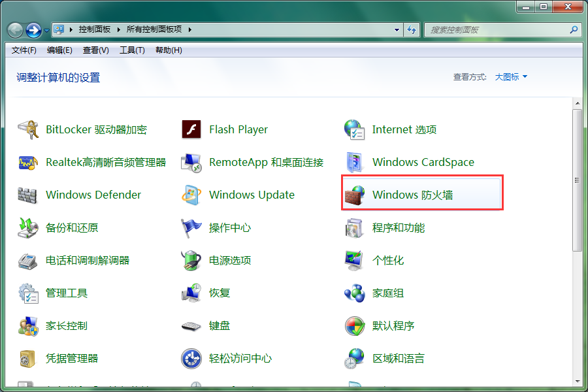This screenshot has height=392, width=588.
Task: Click the 备份和还原 icon
Action: 27,228
